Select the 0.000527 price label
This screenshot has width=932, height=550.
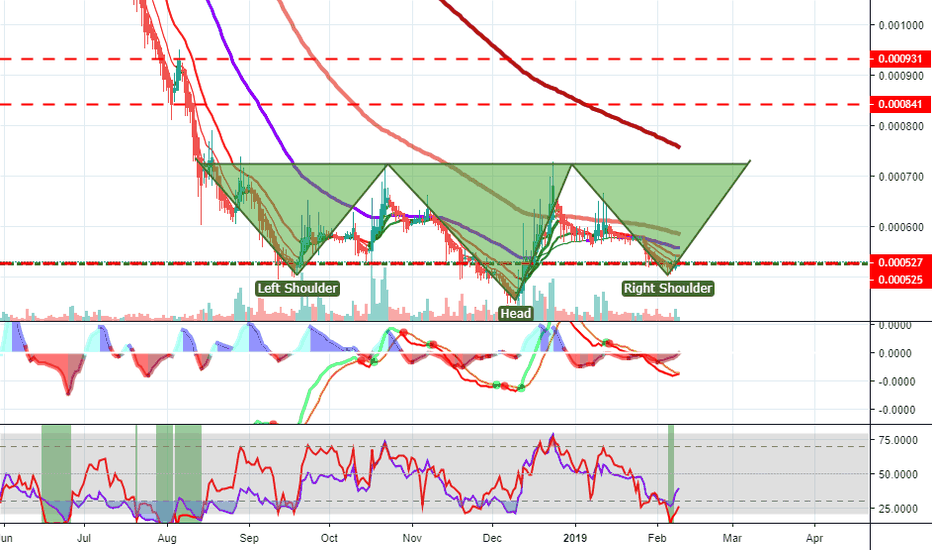pos(900,262)
